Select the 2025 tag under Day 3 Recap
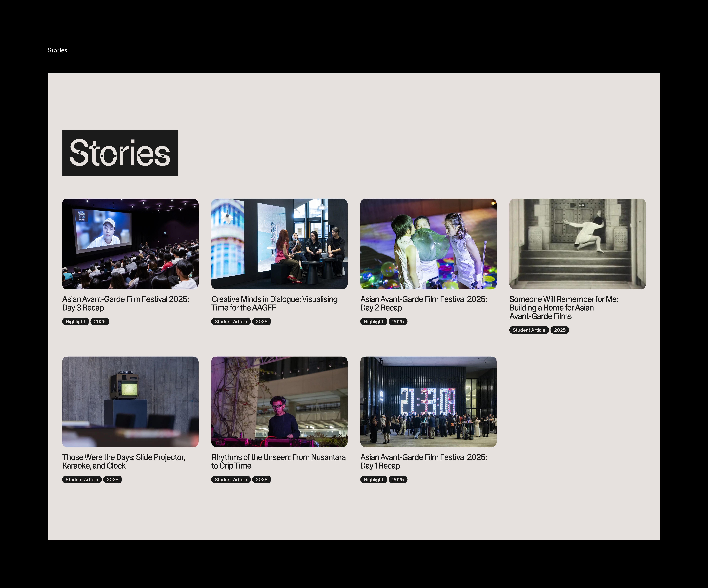The image size is (708, 588). (100, 322)
